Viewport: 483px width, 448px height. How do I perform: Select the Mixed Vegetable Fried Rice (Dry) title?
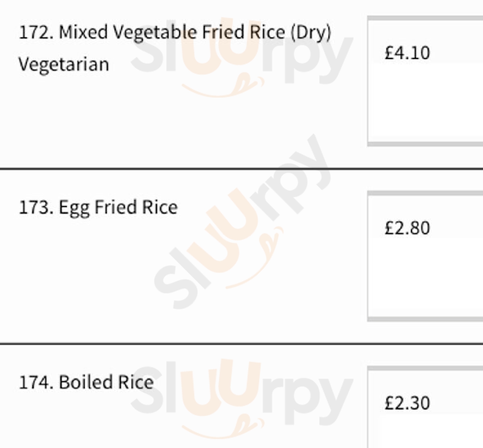click(195, 32)
